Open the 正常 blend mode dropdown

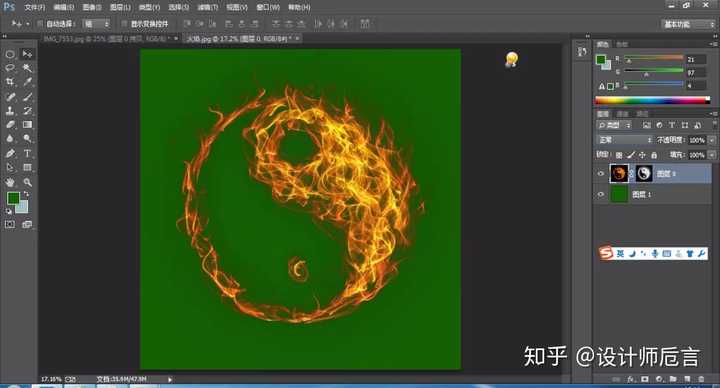624,140
